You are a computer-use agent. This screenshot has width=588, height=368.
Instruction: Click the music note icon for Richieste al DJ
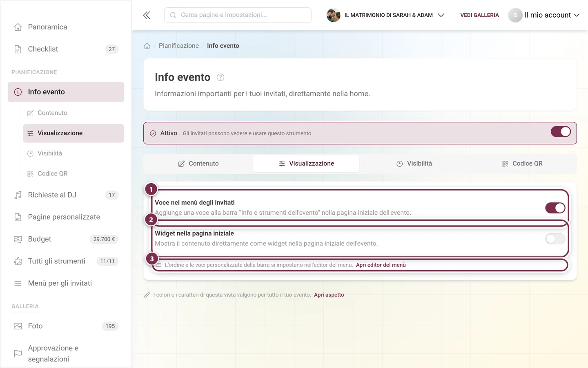(18, 195)
